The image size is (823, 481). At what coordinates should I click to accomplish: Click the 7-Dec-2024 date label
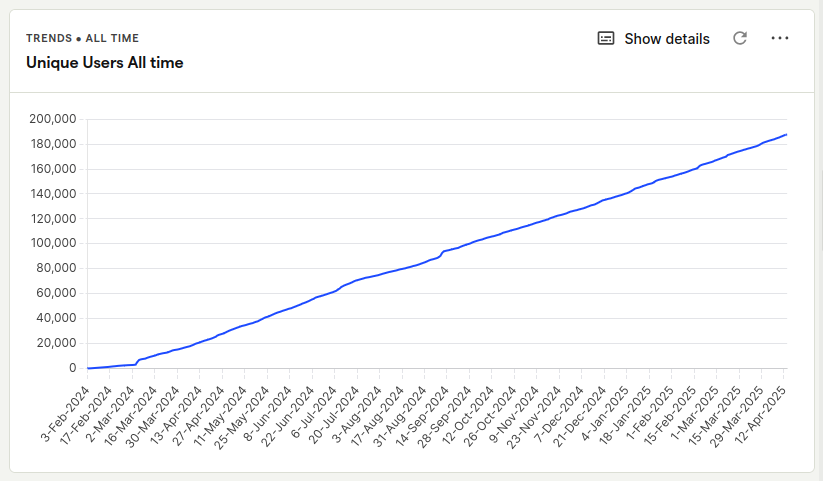point(558,415)
